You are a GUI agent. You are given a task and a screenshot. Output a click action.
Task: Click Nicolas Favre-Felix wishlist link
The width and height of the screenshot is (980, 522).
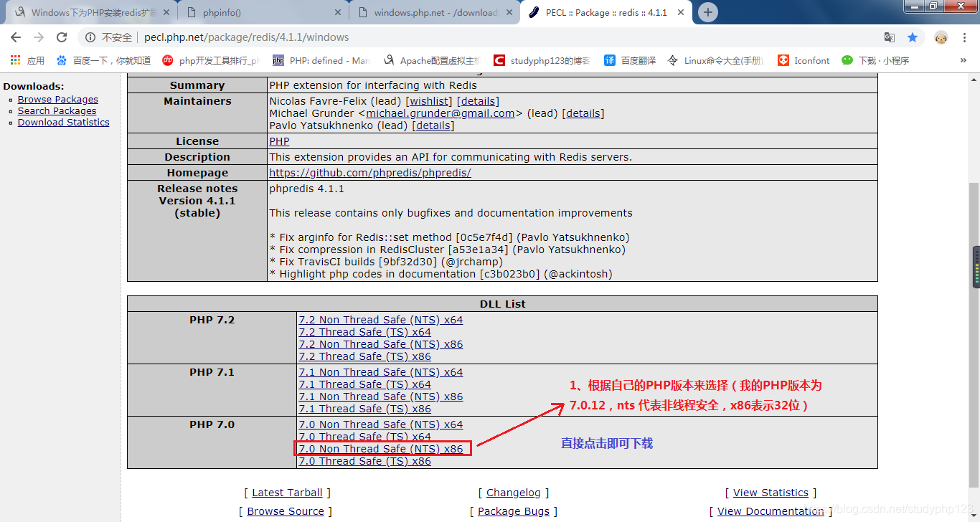[430, 102]
